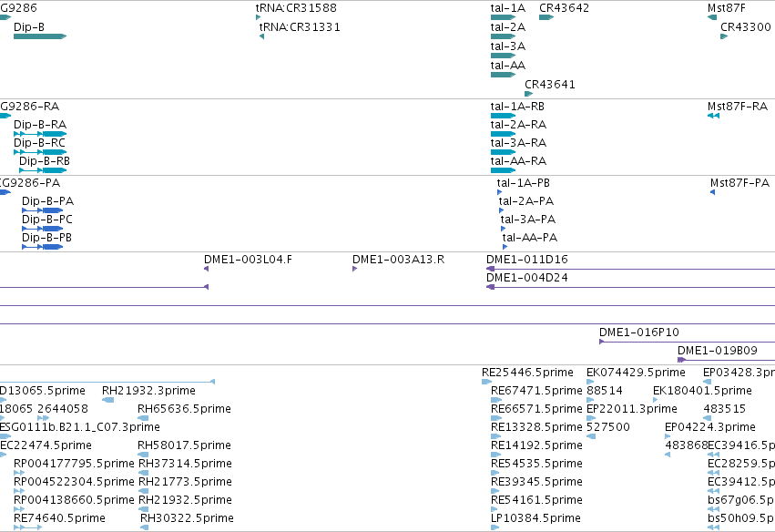
Task: Open the RP004138660.5prime EST label
Action: [74, 500]
